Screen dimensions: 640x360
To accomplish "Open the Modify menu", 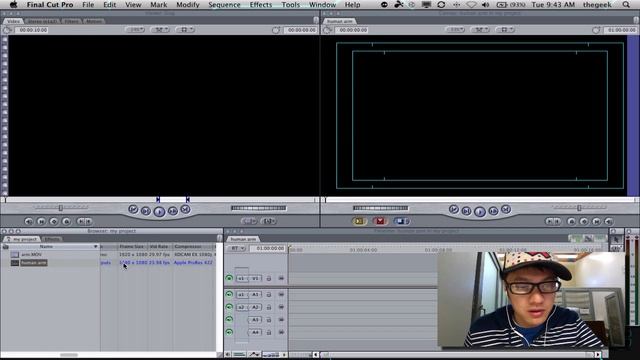I will pyautogui.click(x=188, y=5).
